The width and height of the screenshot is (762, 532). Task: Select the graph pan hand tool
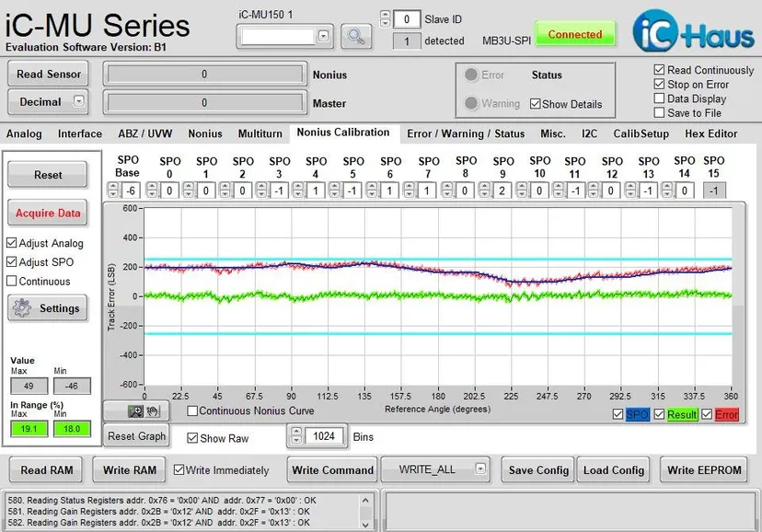point(153,411)
